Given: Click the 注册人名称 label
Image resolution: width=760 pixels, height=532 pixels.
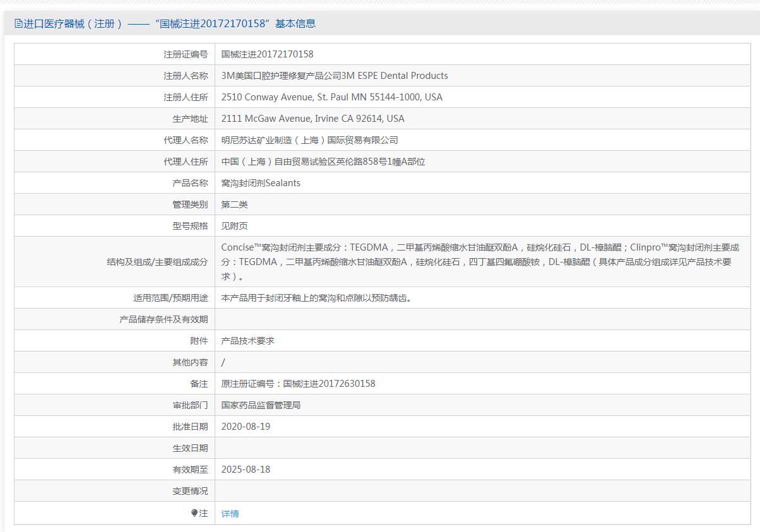Looking at the screenshot, I should click(186, 76).
